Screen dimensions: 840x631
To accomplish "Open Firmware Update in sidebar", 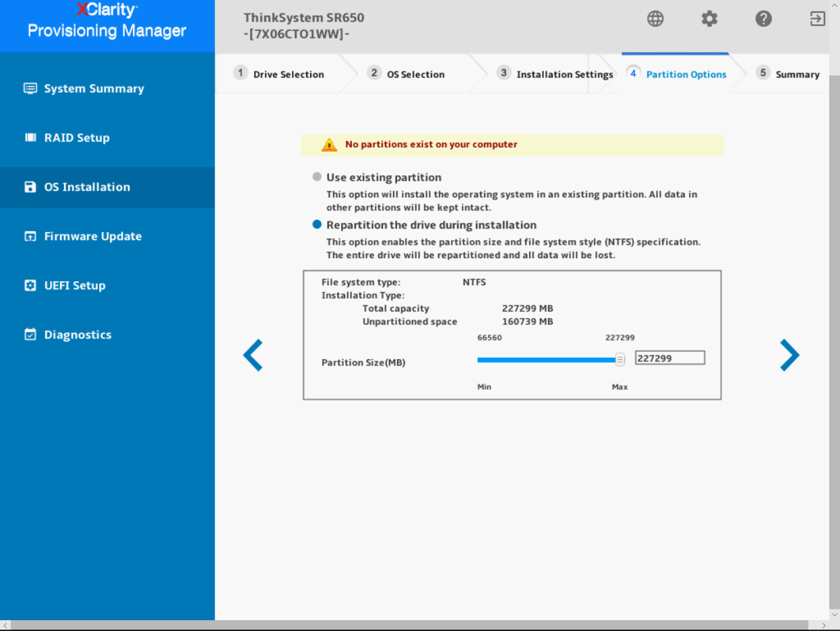I will pyautogui.click(x=107, y=236).
